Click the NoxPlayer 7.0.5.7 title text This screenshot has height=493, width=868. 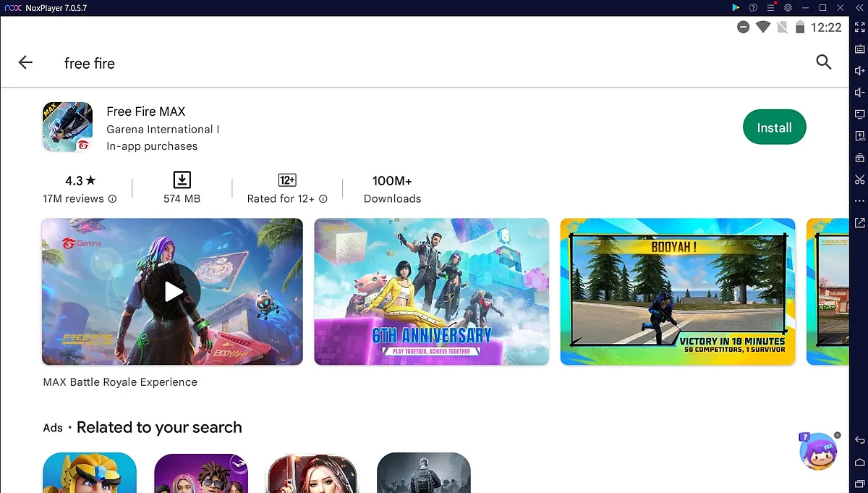pos(56,7)
